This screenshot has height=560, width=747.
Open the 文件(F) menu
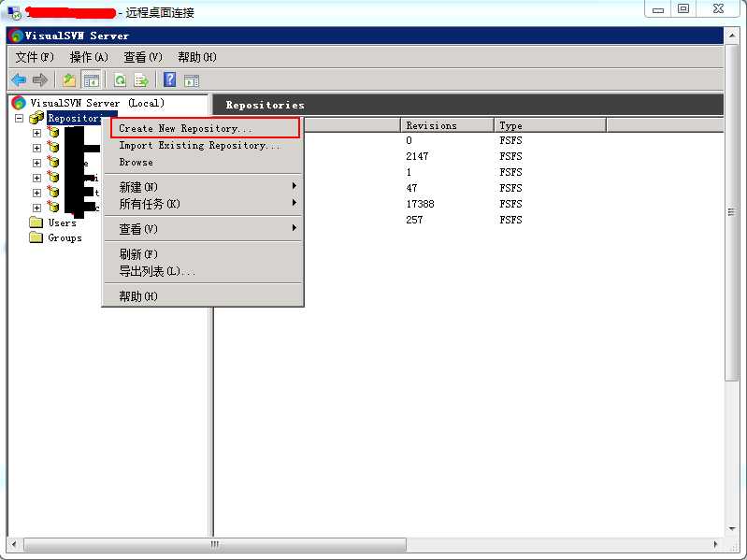click(35, 57)
